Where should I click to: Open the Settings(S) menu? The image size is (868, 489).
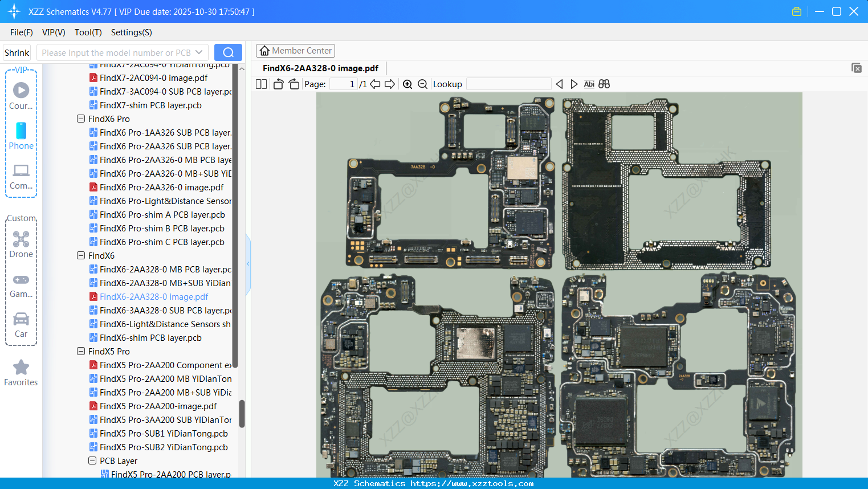tap(131, 32)
